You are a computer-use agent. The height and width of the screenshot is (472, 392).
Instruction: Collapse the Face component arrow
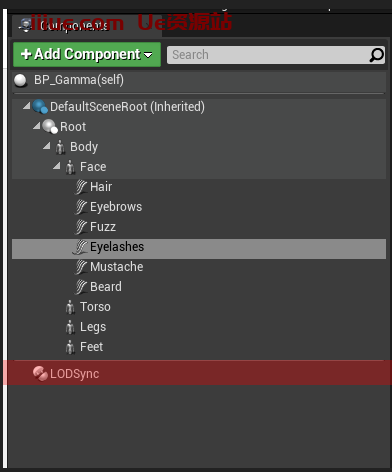pyautogui.click(x=57, y=166)
